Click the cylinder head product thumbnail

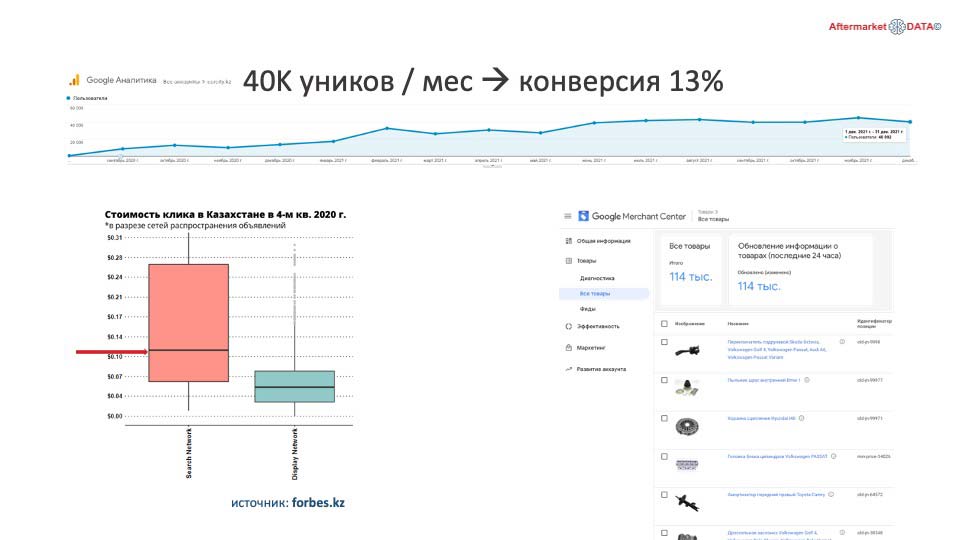click(x=687, y=465)
